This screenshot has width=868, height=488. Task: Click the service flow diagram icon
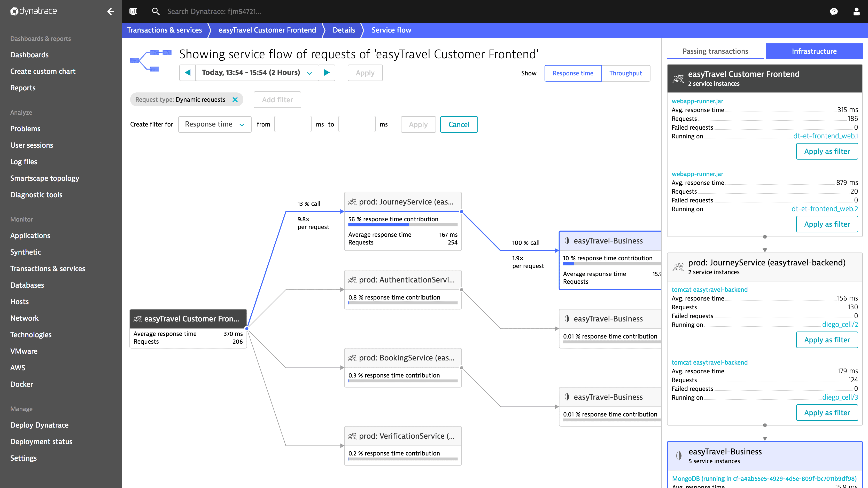point(151,60)
